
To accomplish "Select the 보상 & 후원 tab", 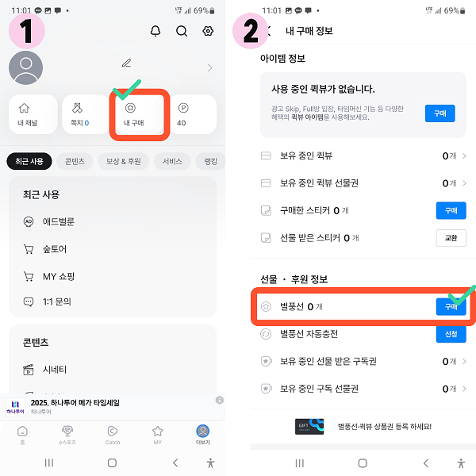I will (124, 161).
